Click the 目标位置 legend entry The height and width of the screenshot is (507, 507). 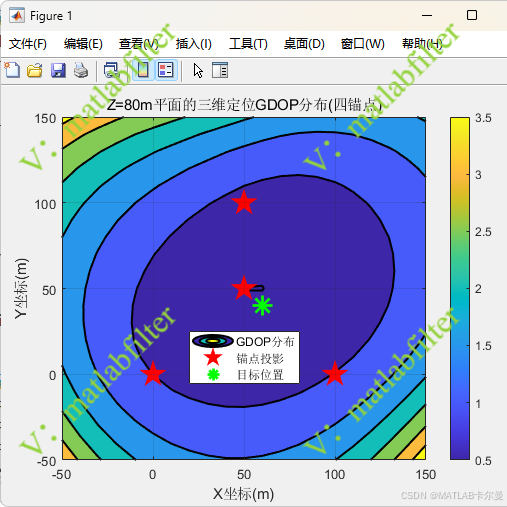(244, 375)
